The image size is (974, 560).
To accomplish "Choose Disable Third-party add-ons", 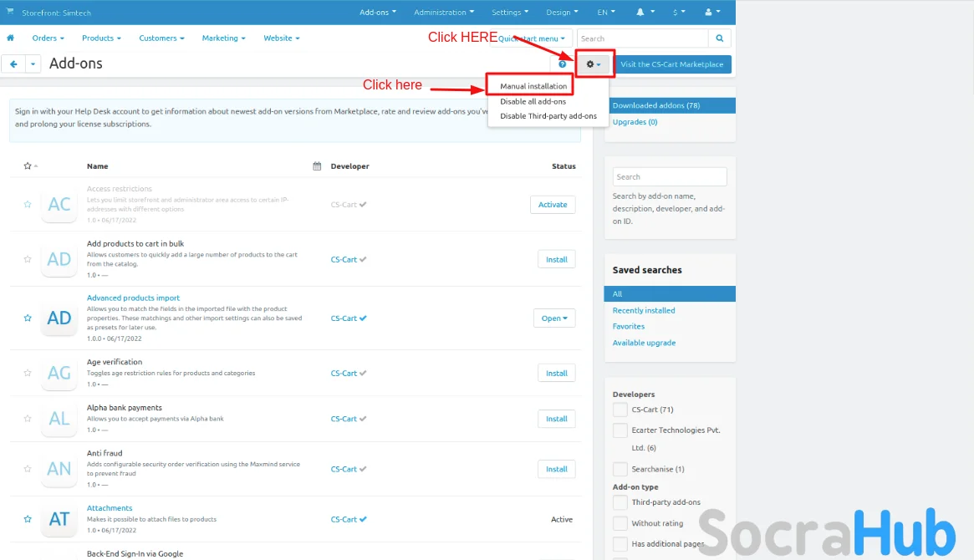I will (548, 116).
